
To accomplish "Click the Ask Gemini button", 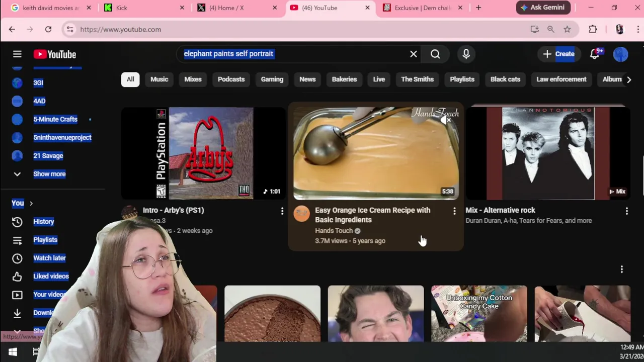I will pyautogui.click(x=543, y=8).
